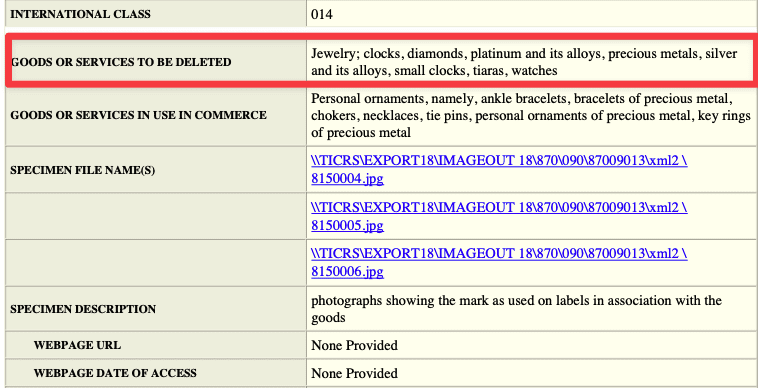Click None Provided beside WEBPAGE URL
This screenshot has width=758, height=388.
(x=354, y=345)
